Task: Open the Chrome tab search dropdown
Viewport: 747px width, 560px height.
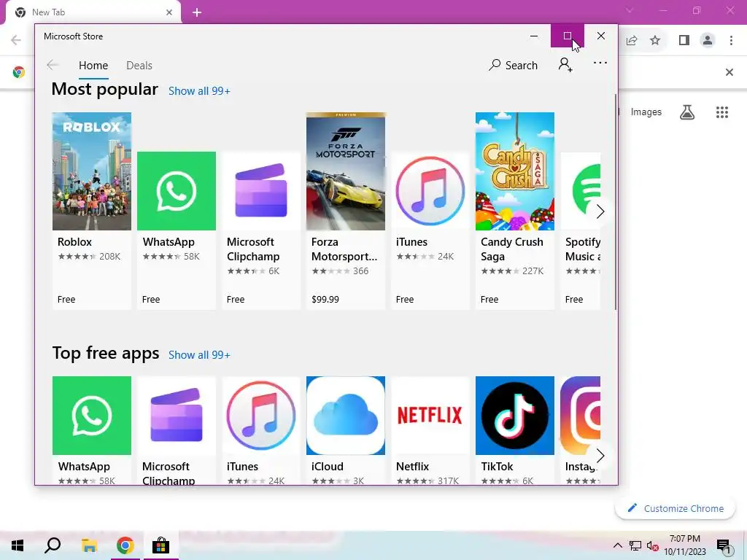Action: 630,10
